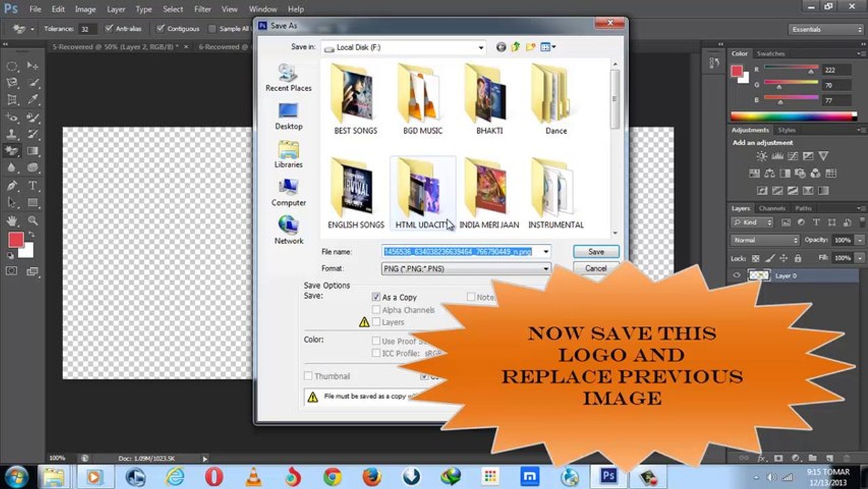Image resolution: width=868 pixels, height=489 pixels.
Task: Switch to the Swatches tab
Action: coord(770,54)
